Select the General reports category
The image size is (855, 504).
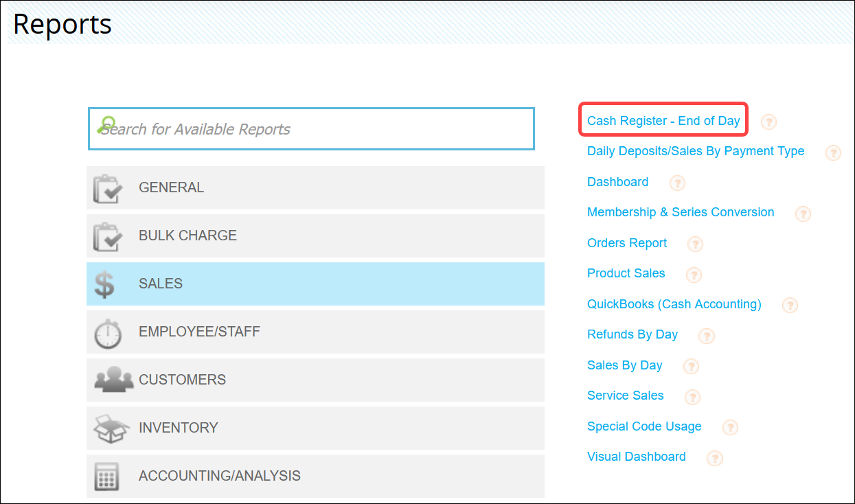[x=315, y=187]
